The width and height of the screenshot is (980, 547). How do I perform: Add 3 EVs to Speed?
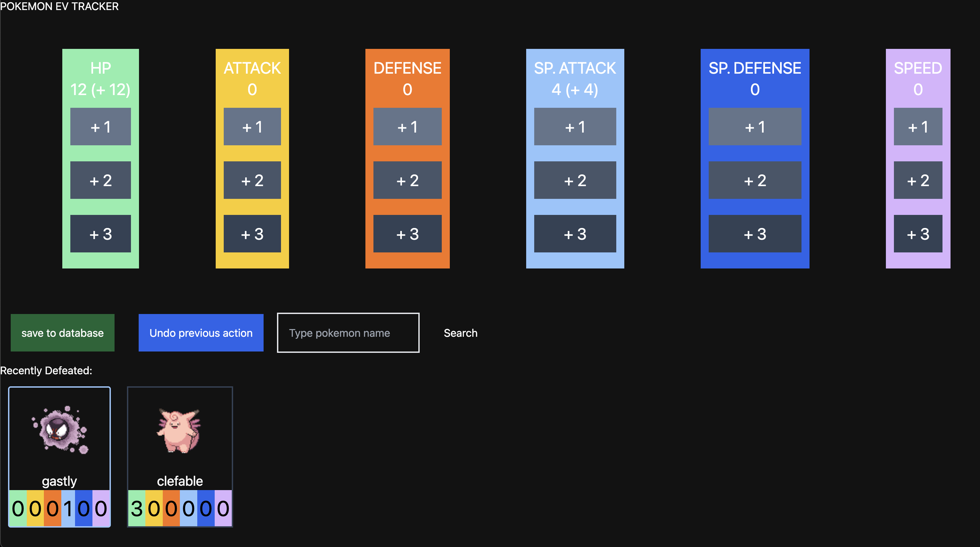coord(918,234)
